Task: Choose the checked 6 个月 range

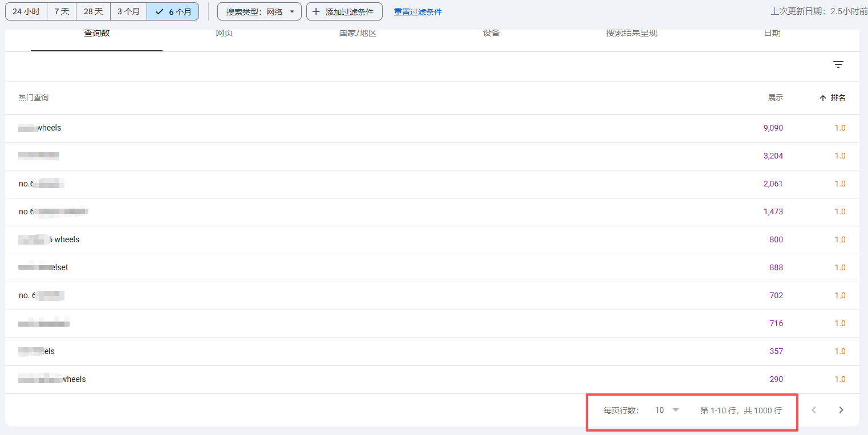Action: [x=173, y=11]
